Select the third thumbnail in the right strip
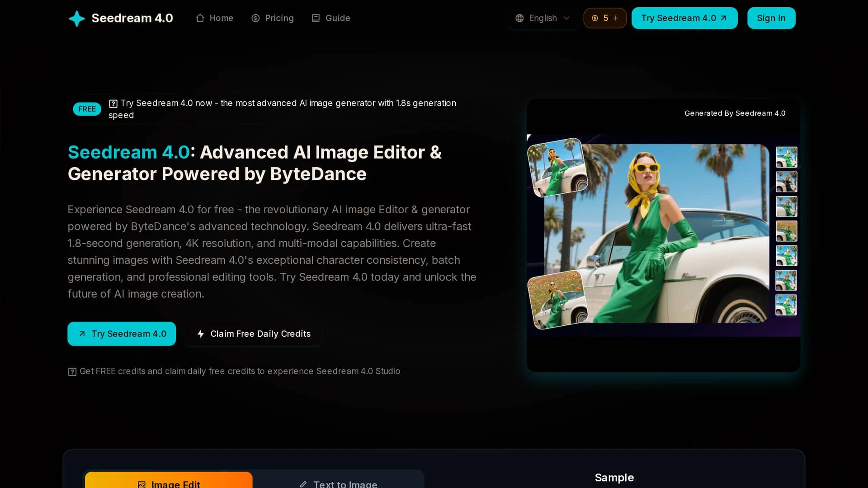868x488 pixels. (786, 206)
